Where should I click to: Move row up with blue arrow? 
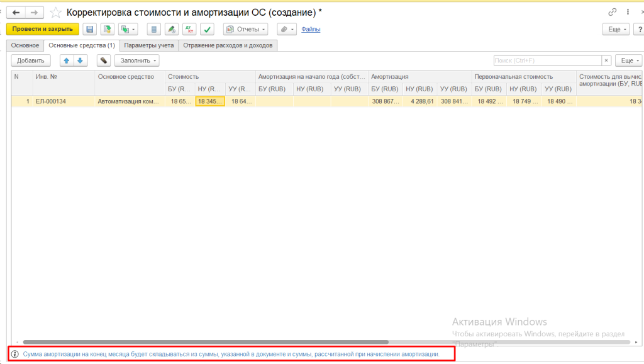point(67,60)
